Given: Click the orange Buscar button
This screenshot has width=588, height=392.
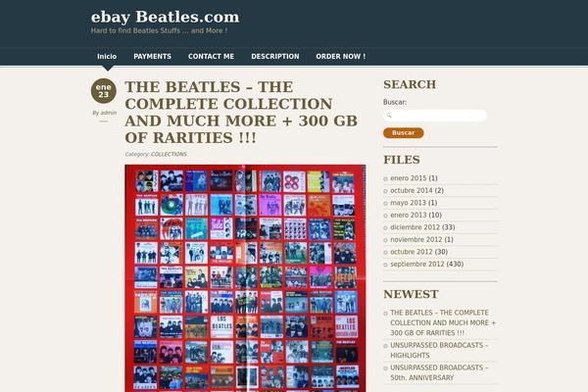Looking at the screenshot, I should point(404,133).
